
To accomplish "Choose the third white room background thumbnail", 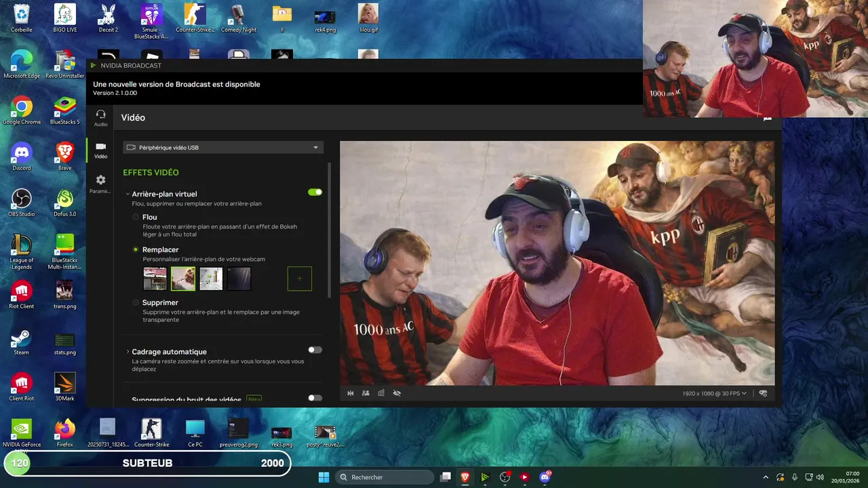I will point(211,279).
